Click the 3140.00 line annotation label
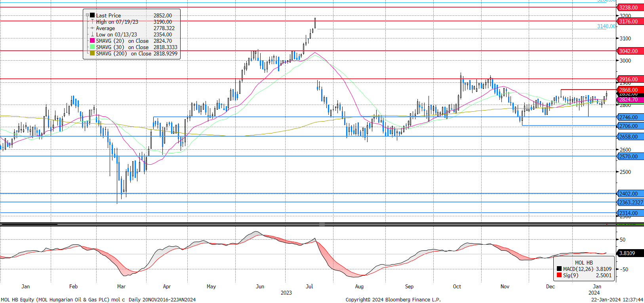The height and width of the screenshot is (303, 644). click(x=606, y=27)
